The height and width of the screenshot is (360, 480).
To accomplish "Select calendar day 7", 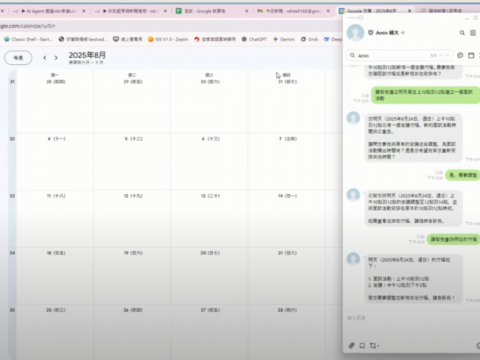I will tap(288, 139).
